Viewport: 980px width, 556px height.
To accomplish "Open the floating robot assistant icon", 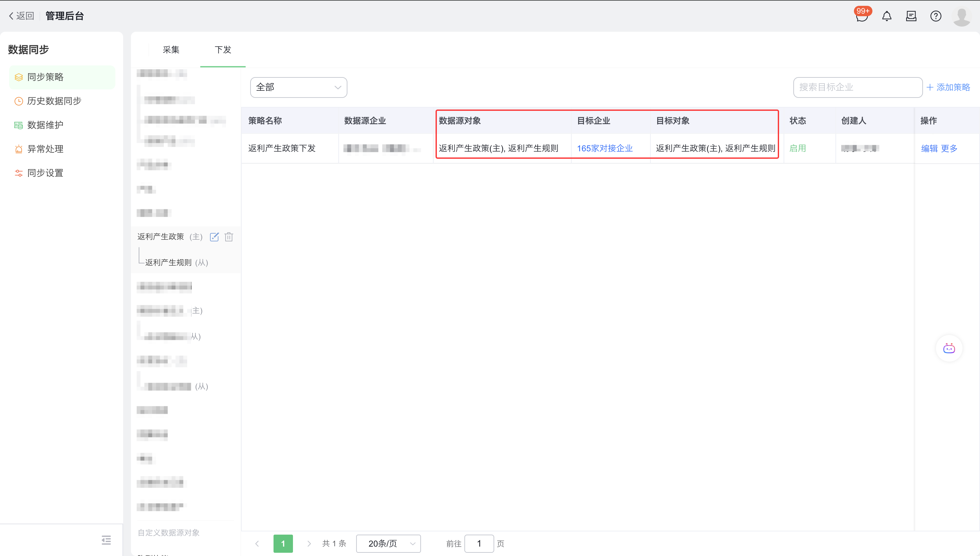I will click(x=949, y=348).
